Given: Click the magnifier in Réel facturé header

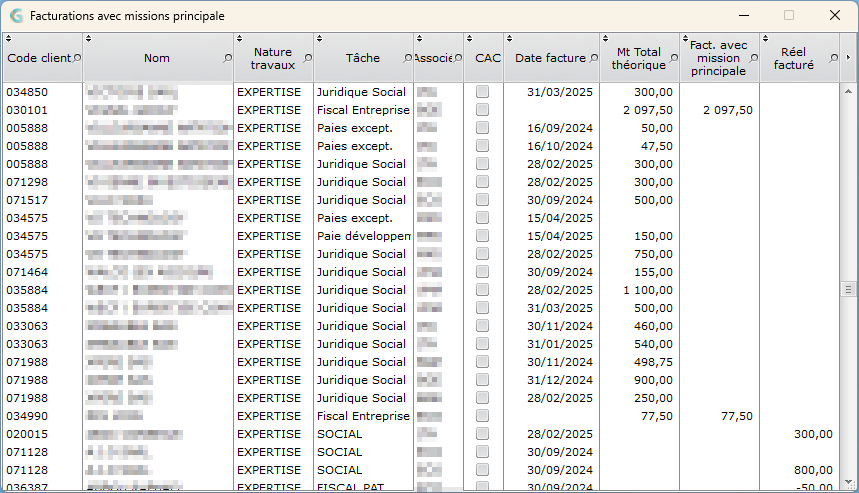Looking at the screenshot, I should coord(834,58).
